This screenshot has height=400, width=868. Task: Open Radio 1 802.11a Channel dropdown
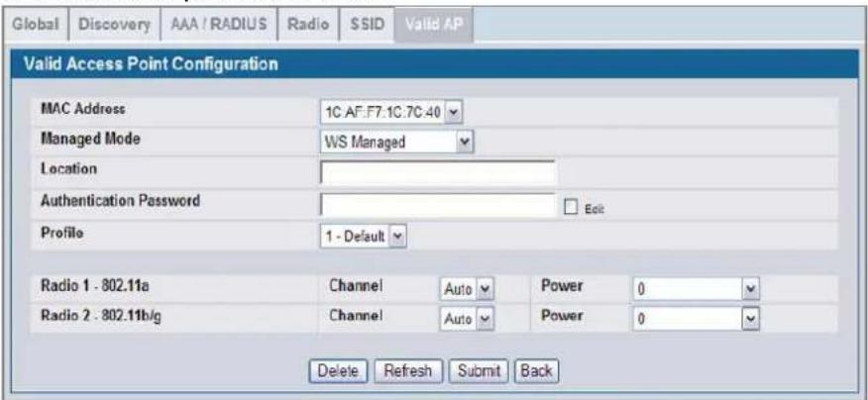click(467, 289)
